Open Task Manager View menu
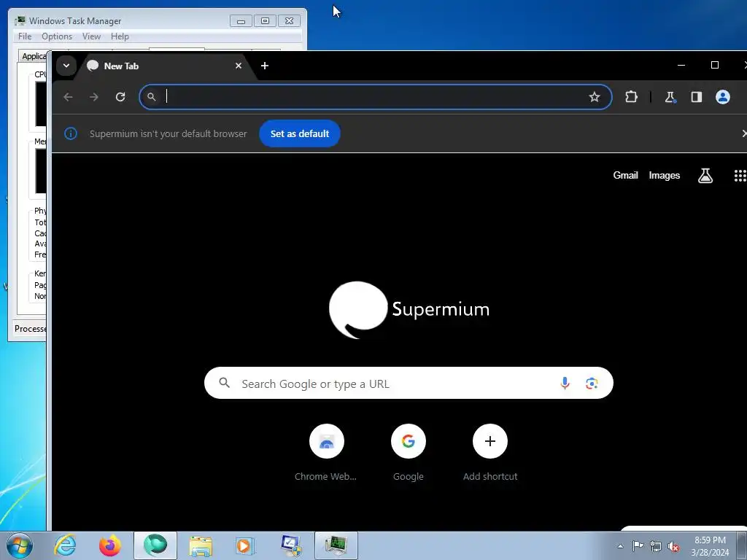Image resolution: width=747 pixels, height=560 pixels. [91, 36]
